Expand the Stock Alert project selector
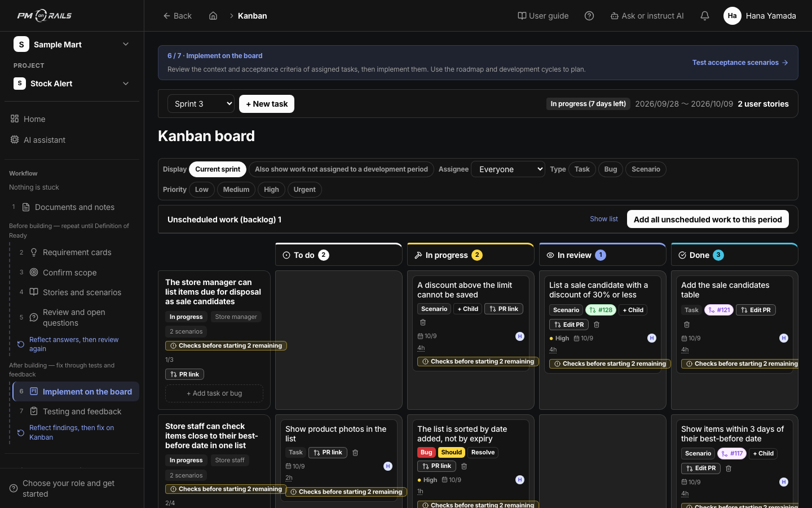The height and width of the screenshot is (508, 812). click(71, 84)
